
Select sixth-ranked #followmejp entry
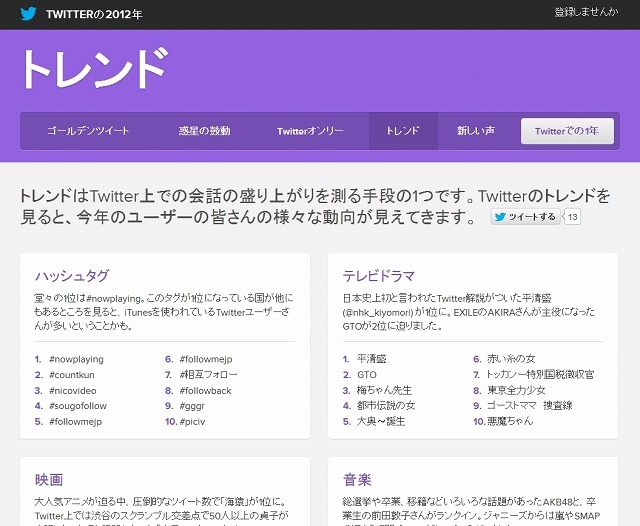(206, 360)
